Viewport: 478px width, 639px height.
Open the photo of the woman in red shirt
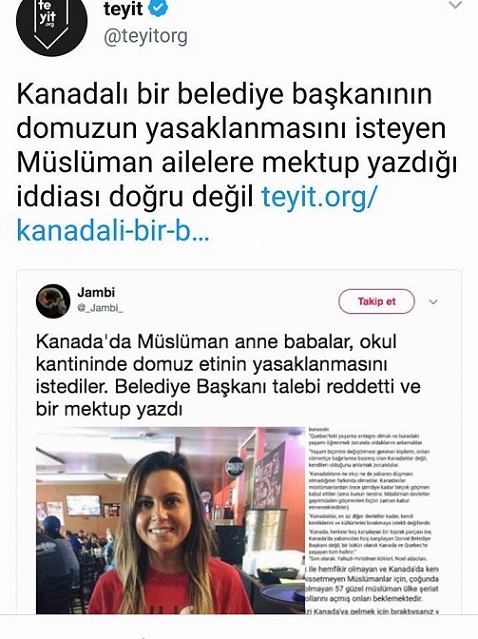pyautogui.click(x=170, y=520)
